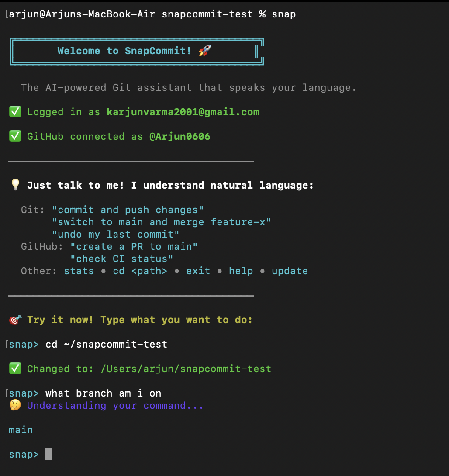Click the checkmark next to Changed to
Screen dimensions: 449x476
coord(15,369)
